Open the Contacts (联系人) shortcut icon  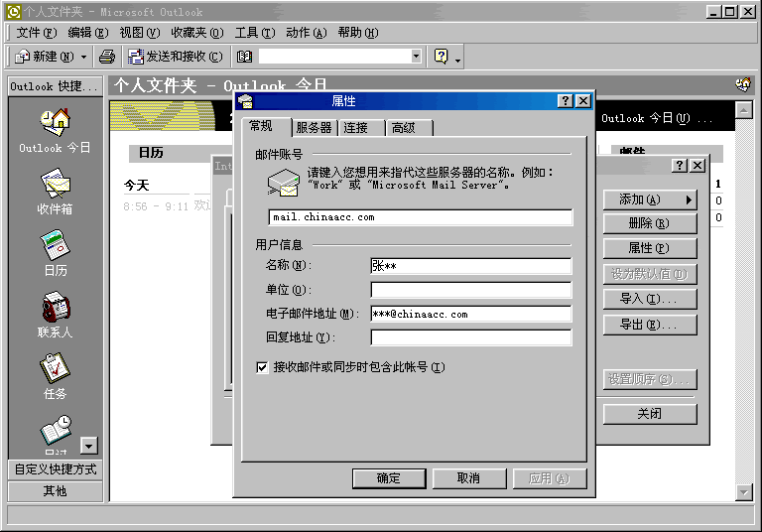(x=55, y=307)
